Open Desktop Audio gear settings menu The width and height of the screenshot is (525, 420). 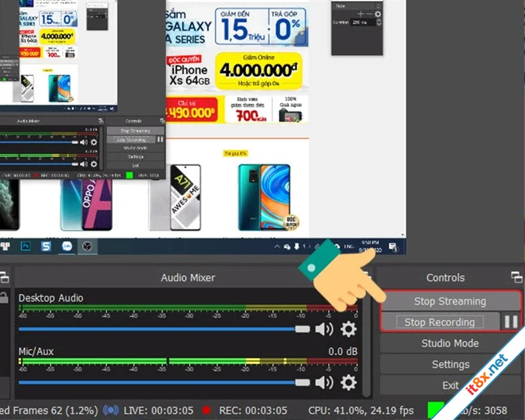point(348,329)
